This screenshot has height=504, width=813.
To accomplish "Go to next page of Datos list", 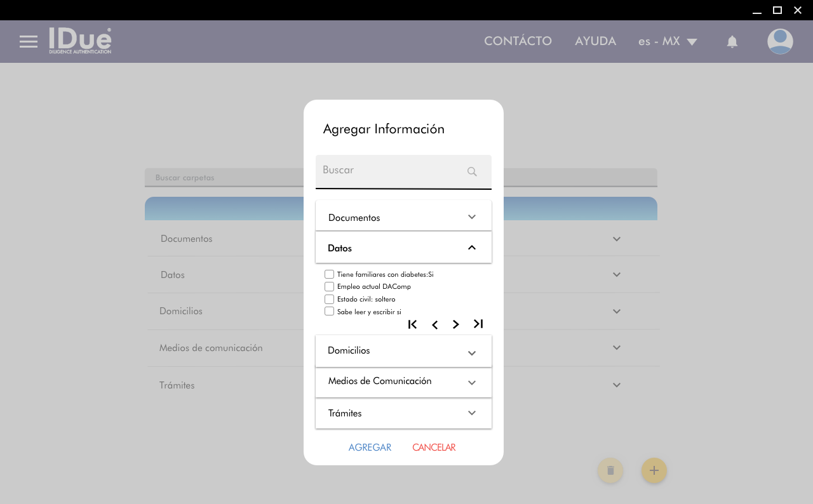I will (456, 324).
